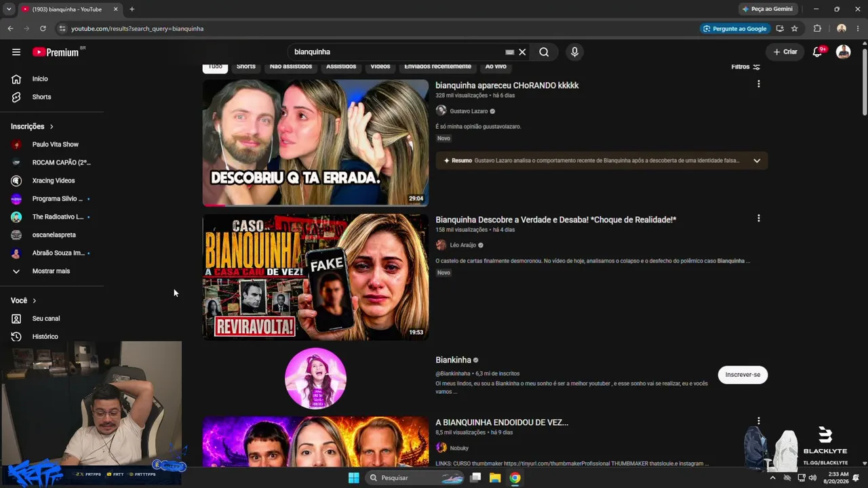The image size is (868, 488).
Task: Open the Chrome three-dot menu
Action: click(x=857, y=28)
